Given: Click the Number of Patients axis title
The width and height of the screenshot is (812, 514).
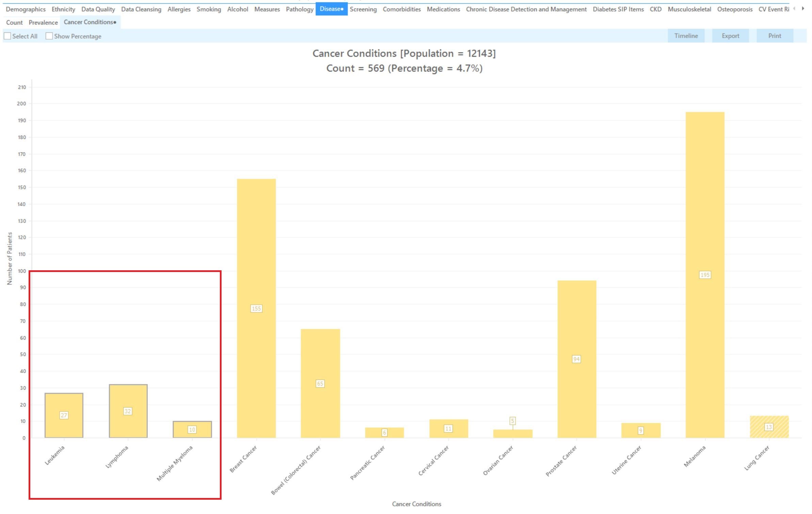Looking at the screenshot, I should coord(10,258).
